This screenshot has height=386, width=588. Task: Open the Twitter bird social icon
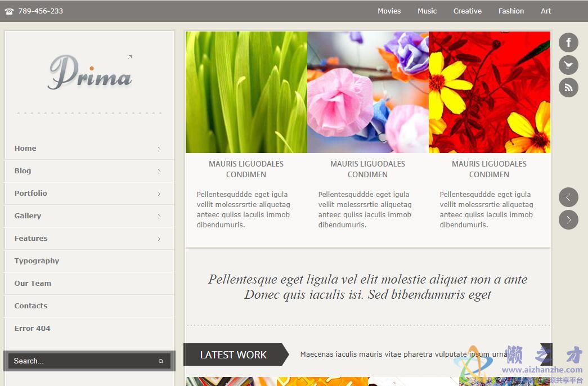(x=568, y=65)
